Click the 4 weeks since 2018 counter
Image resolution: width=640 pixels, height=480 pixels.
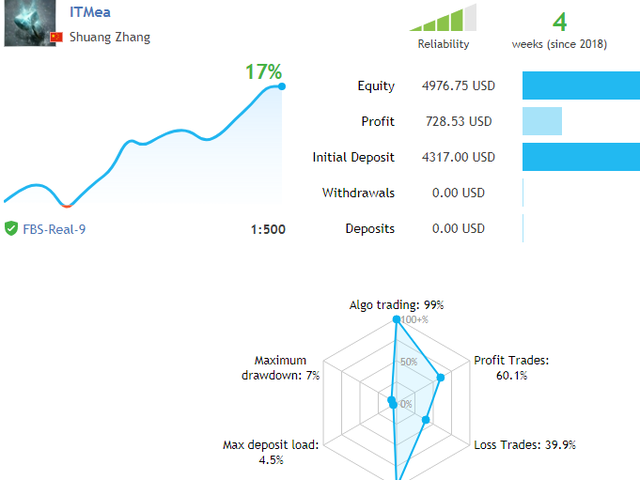point(560,30)
